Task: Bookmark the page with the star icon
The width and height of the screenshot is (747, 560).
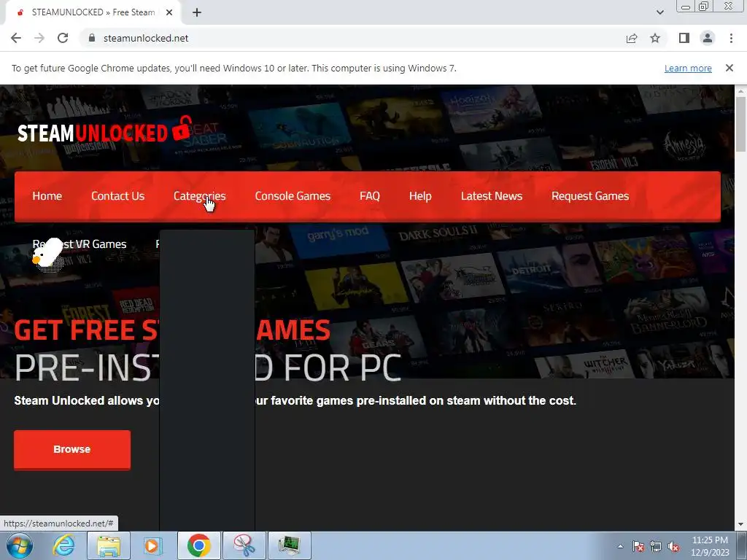Action: coord(655,38)
